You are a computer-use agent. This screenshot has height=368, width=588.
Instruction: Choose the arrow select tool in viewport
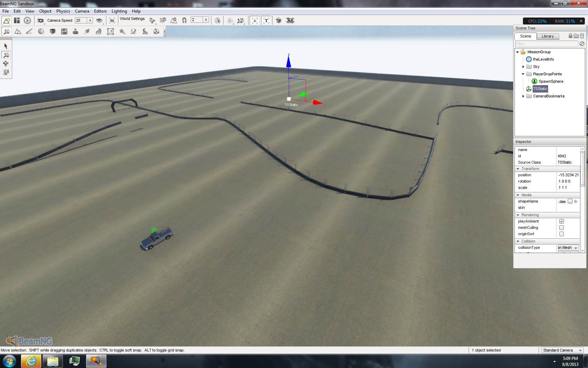6,46
